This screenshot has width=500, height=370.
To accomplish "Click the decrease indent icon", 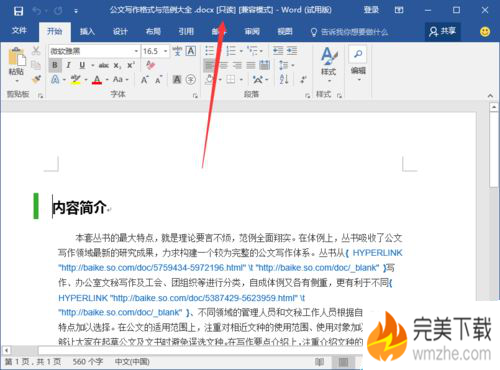I will coord(278,51).
